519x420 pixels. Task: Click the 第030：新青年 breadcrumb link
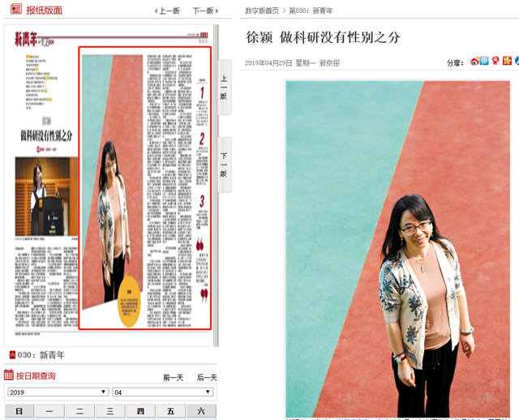coord(311,11)
